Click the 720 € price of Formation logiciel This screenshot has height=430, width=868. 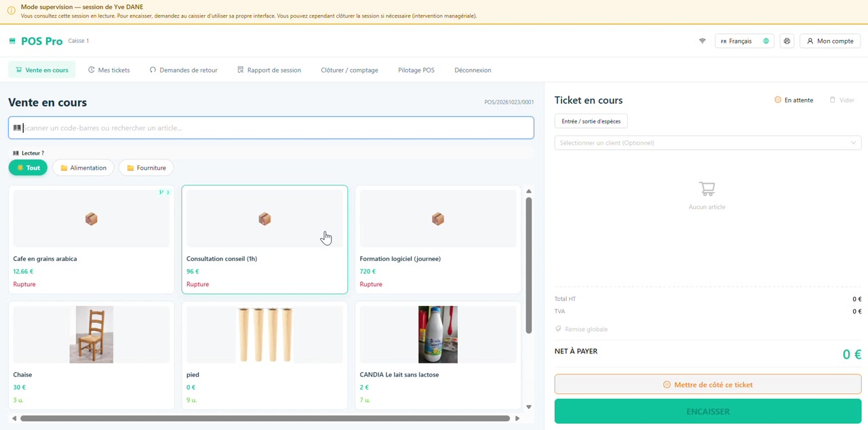click(x=368, y=271)
